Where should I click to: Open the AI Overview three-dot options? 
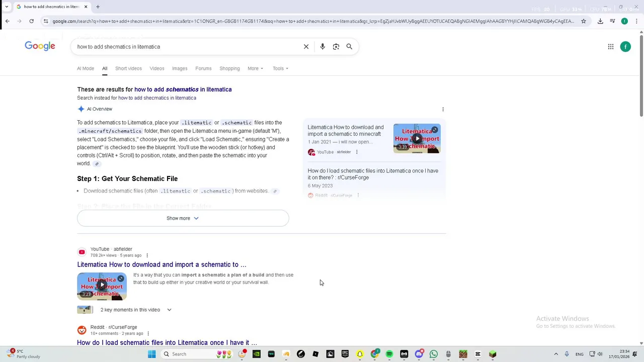point(443,109)
